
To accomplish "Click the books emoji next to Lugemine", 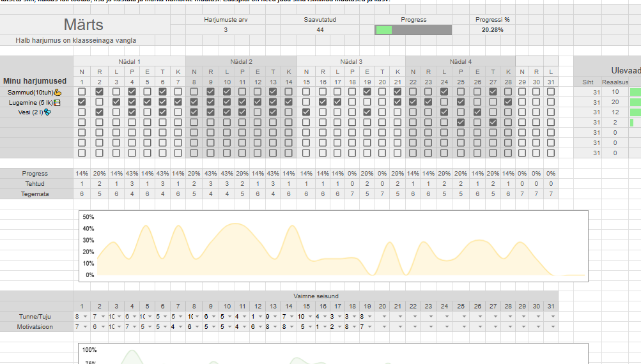I will (x=57, y=102).
